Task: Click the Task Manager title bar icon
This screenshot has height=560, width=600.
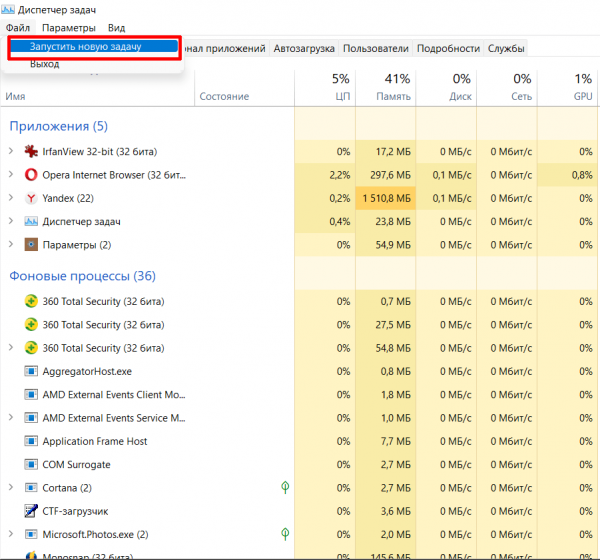Action: pyautogui.click(x=8, y=9)
